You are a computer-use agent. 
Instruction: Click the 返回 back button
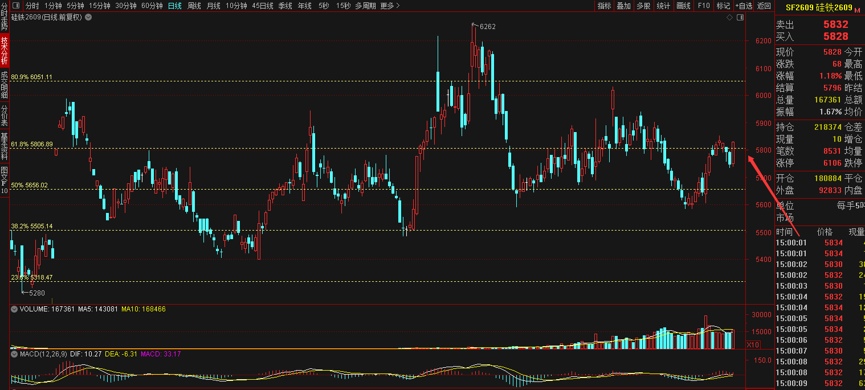click(763, 6)
